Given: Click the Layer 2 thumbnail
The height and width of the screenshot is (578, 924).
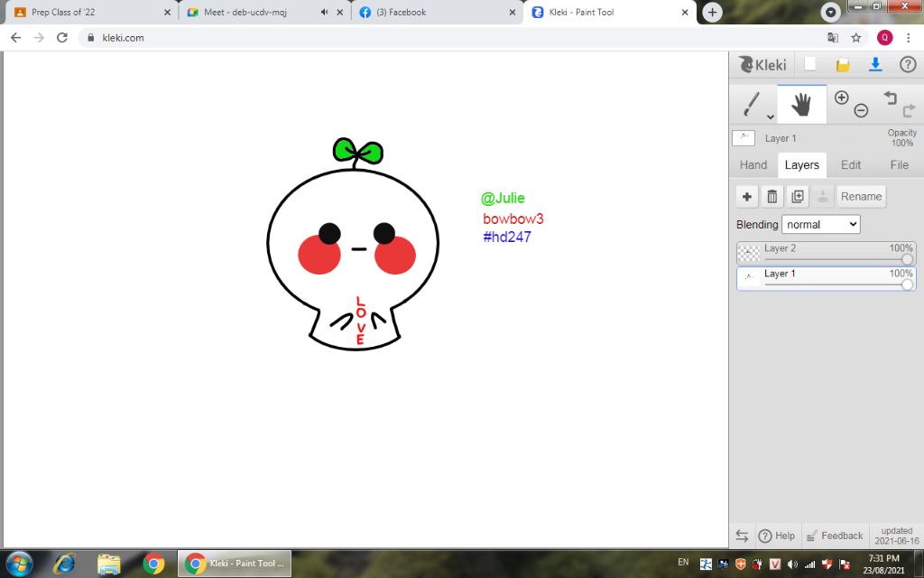Looking at the screenshot, I should [749, 254].
